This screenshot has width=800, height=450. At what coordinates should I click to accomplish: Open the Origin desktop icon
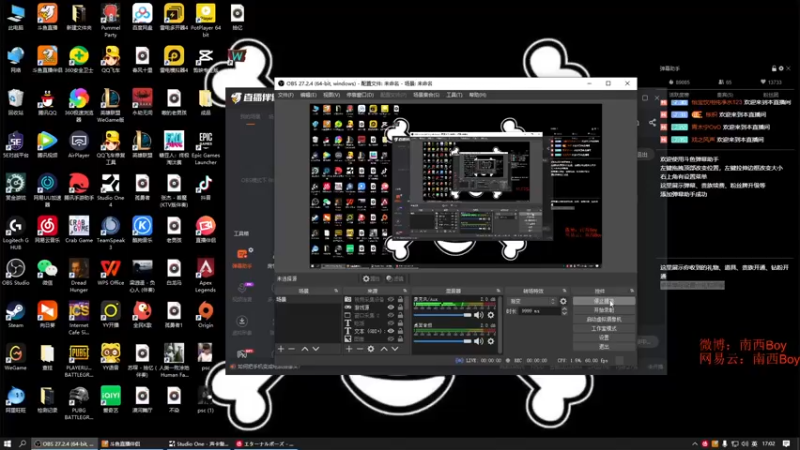206,314
